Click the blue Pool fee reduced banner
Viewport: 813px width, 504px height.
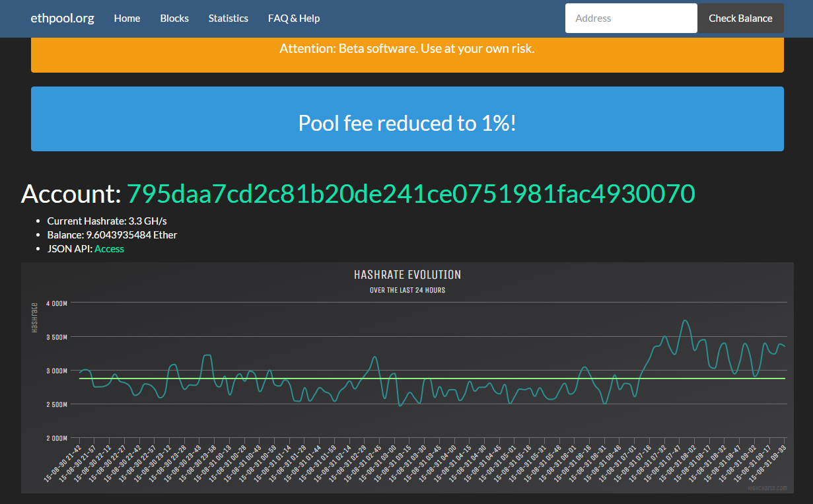(x=407, y=123)
